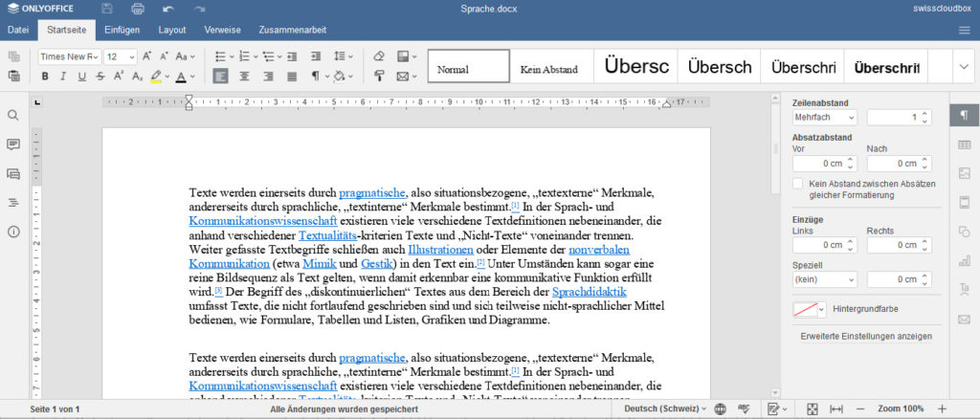Viewport: 980px width, 420px height.
Task: Toggle italic formatting
Action: [x=63, y=77]
